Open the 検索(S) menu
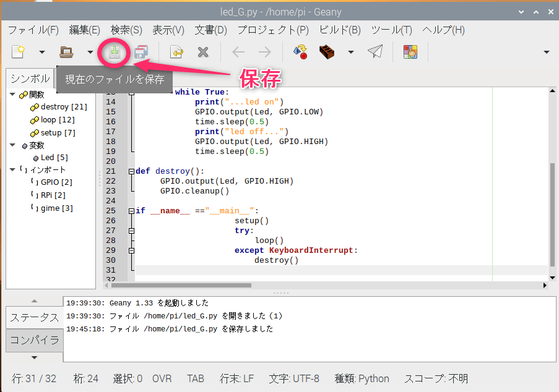559x392 pixels. point(126,30)
